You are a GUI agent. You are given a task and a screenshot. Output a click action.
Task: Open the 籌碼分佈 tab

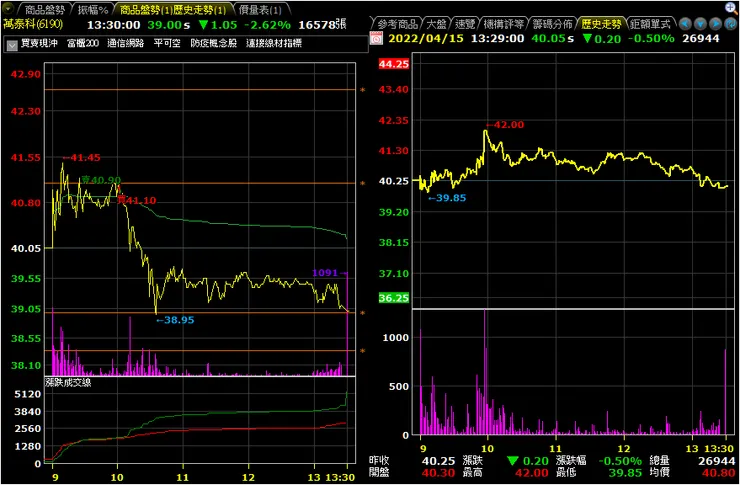(x=552, y=24)
